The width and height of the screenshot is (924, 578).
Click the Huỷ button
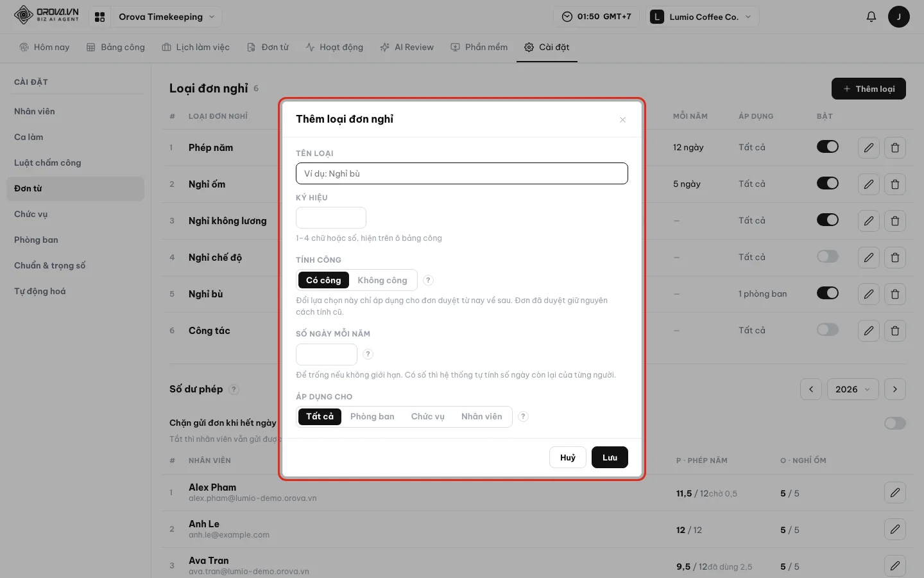coord(568,458)
